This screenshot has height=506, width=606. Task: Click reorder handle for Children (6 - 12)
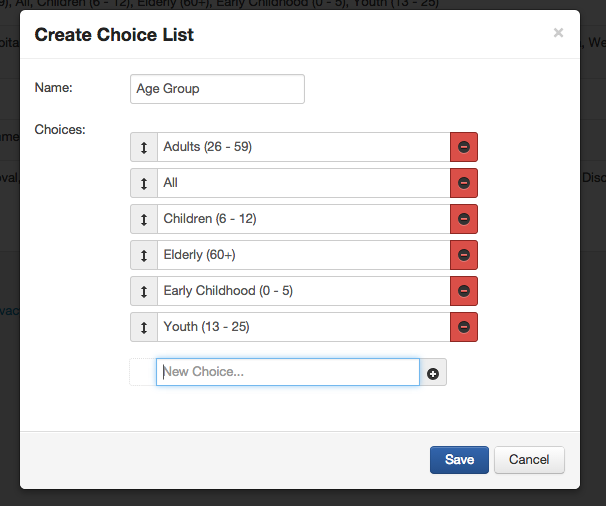(144, 219)
